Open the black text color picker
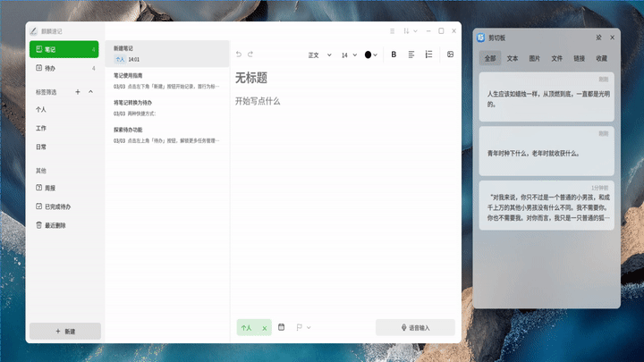Image resolution: width=644 pixels, height=362 pixels. pos(371,55)
